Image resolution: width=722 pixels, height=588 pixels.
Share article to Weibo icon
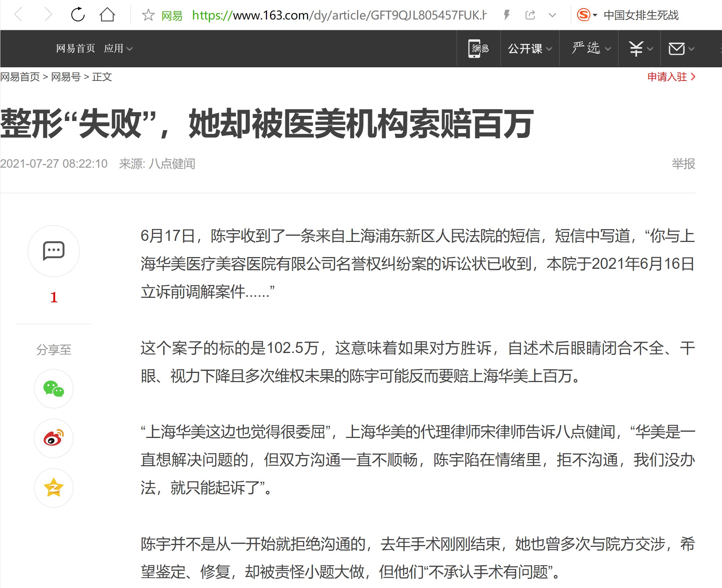pos(54,438)
